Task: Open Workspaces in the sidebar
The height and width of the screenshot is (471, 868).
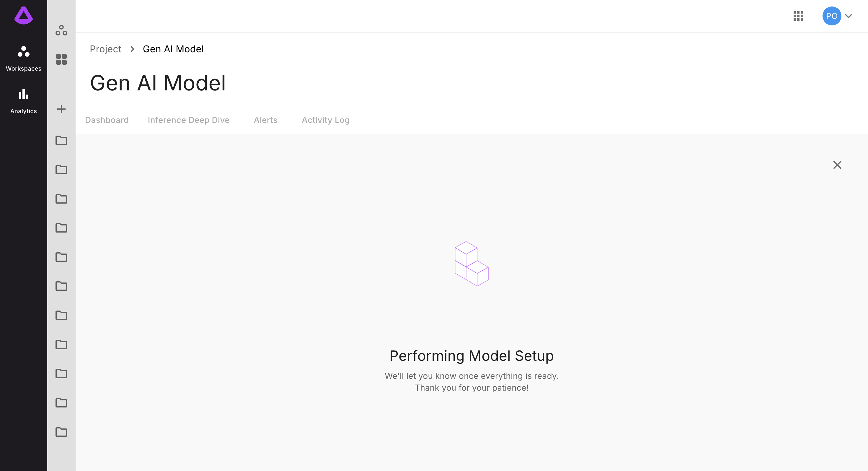Action: click(x=24, y=59)
